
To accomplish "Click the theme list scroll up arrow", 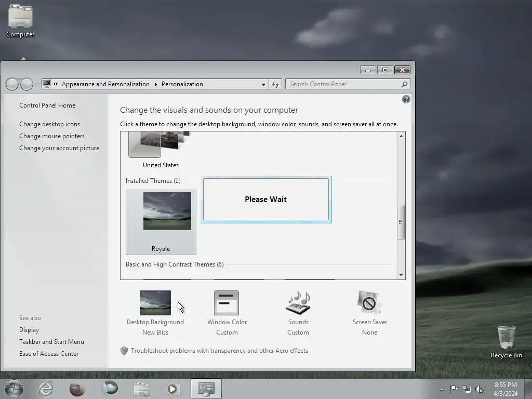I will (401, 136).
